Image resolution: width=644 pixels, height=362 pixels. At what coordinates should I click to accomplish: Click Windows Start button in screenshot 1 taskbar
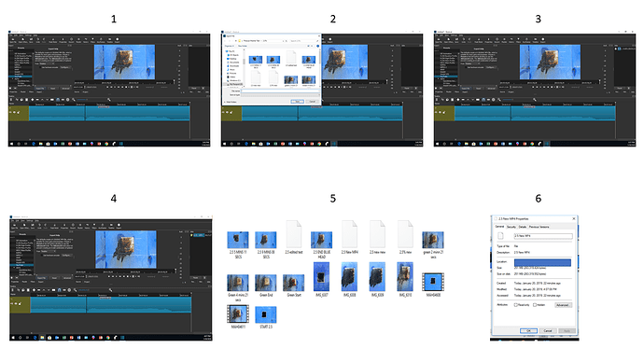[11, 144]
